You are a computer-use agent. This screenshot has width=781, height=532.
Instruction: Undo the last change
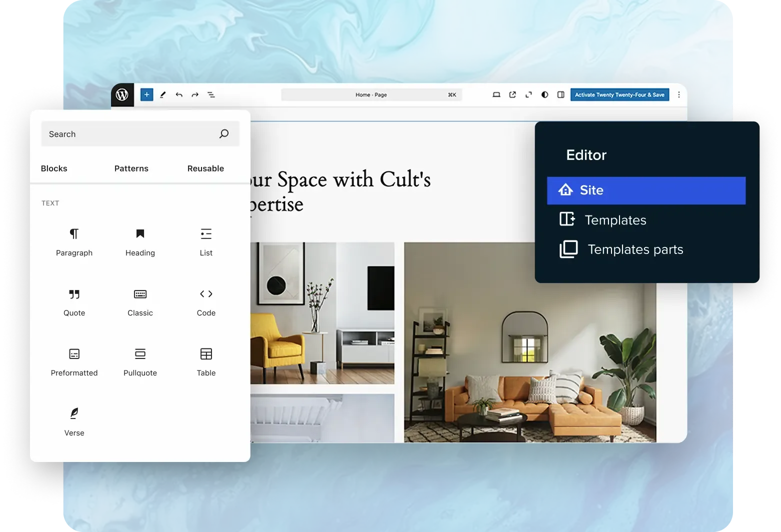(179, 94)
